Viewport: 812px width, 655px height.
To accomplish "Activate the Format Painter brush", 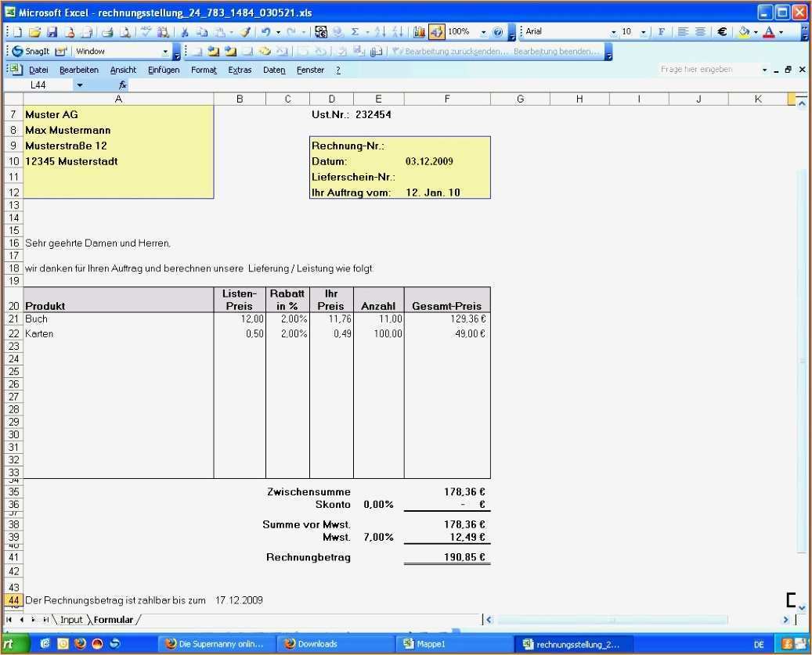I will point(245,32).
